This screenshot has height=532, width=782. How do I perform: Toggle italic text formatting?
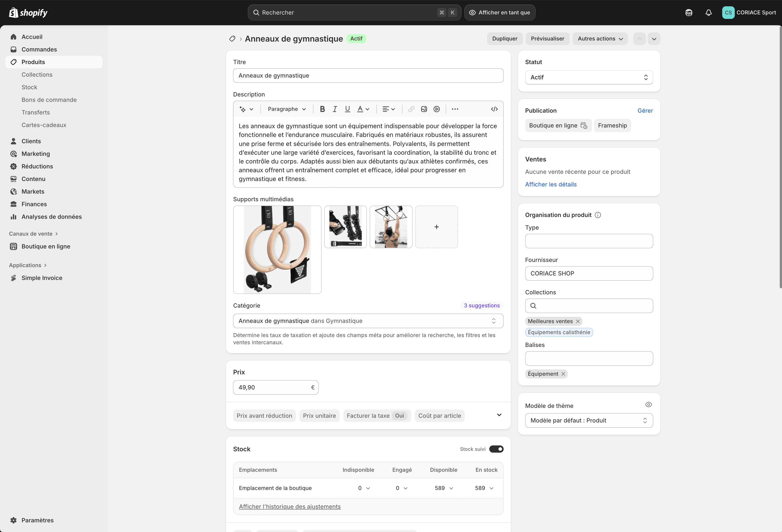[335, 109]
